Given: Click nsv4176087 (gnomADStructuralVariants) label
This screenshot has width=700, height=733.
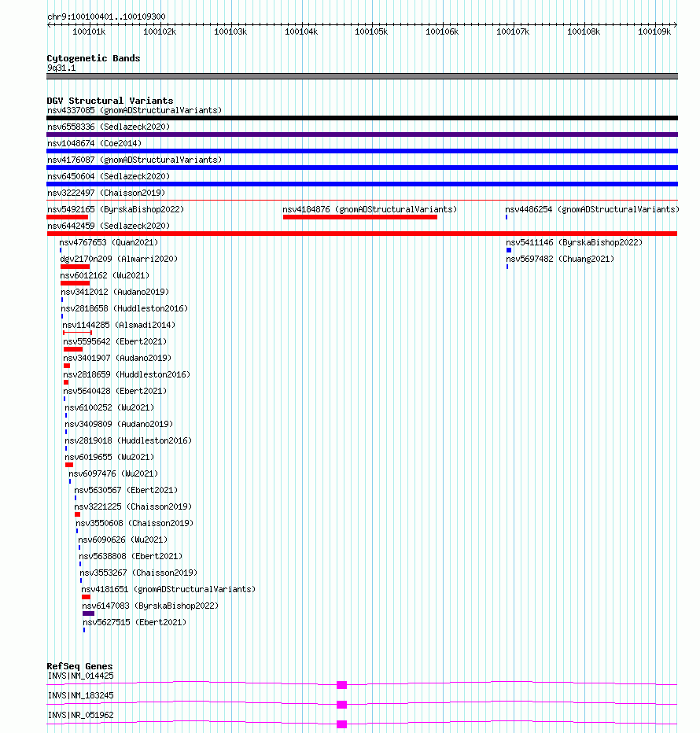Looking at the screenshot, I should tap(134, 160).
